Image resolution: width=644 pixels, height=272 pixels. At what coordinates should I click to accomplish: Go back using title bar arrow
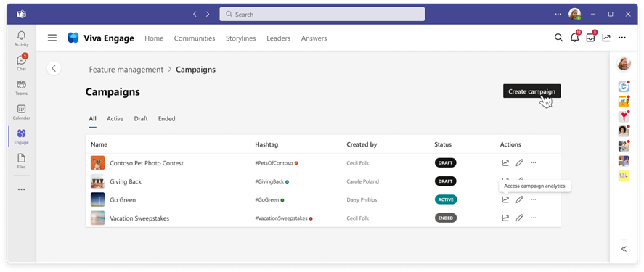click(195, 14)
